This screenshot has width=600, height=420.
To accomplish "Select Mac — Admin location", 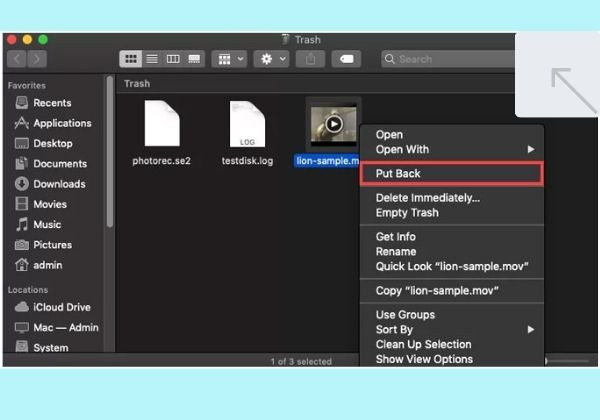I will pos(57,327).
